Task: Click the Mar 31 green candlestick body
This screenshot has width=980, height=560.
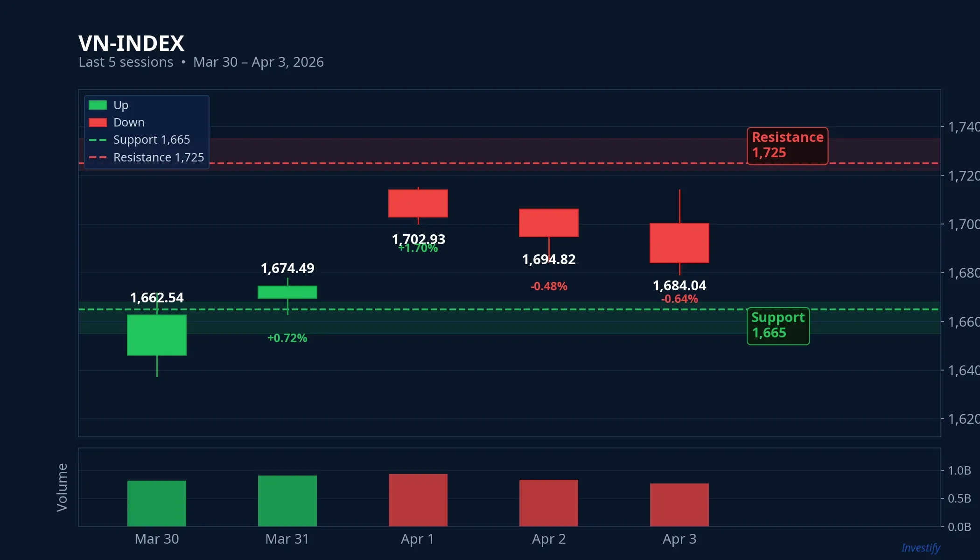Action: tap(287, 292)
